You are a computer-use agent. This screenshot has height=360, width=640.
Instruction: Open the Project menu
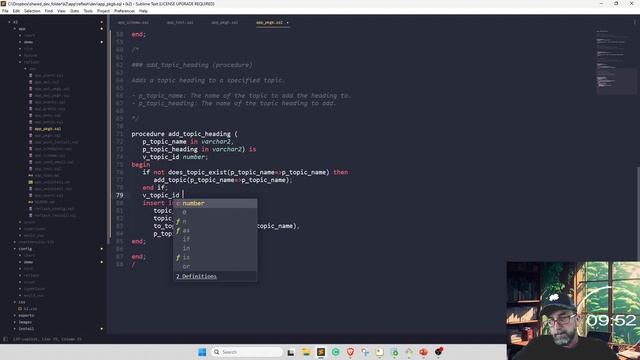[x=103, y=11]
